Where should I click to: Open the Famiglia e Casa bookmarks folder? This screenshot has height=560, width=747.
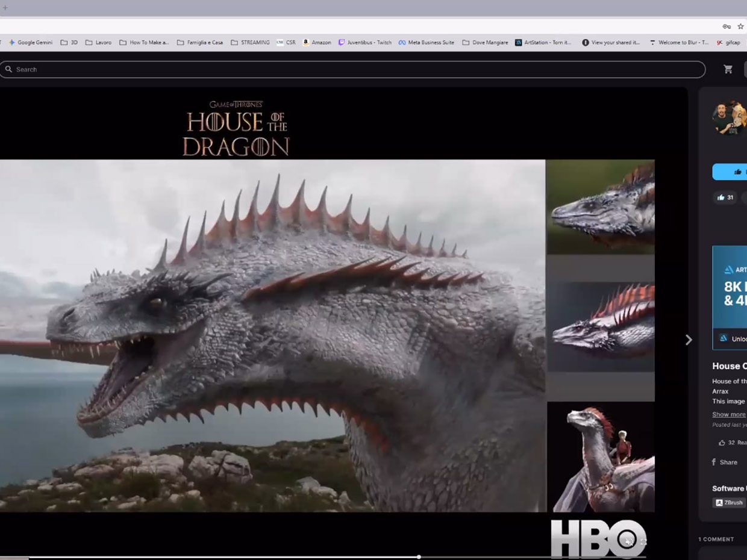(x=199, y=43)
